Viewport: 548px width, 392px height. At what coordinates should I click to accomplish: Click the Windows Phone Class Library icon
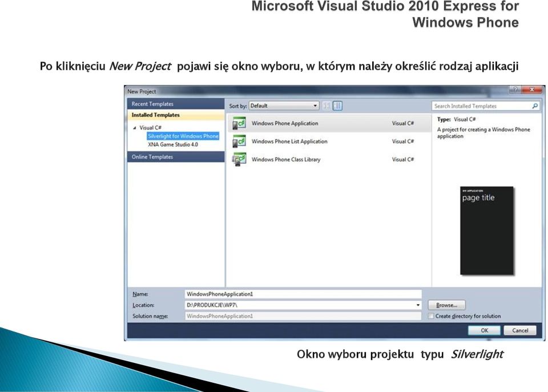239,160
